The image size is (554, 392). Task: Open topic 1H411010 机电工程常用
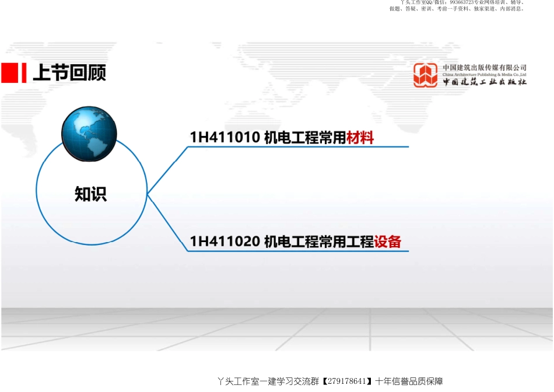(x=268, y=137)
